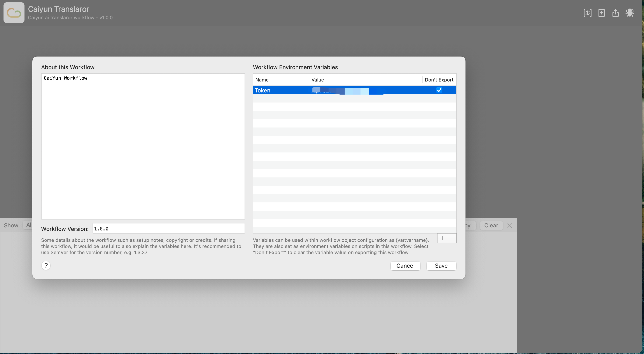Uncheck Don't Export for Token
The height and width of the screenshot is (354, 644).
point(439,90)
